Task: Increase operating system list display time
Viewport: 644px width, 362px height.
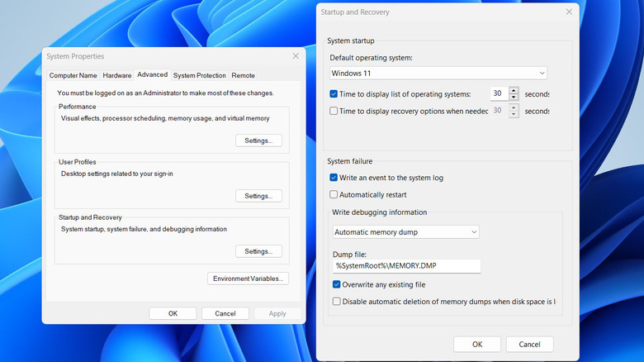Action: point(514,90)
